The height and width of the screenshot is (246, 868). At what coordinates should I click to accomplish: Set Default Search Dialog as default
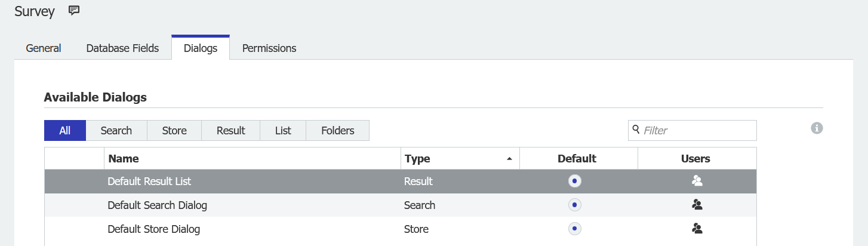tap(574, 205)
